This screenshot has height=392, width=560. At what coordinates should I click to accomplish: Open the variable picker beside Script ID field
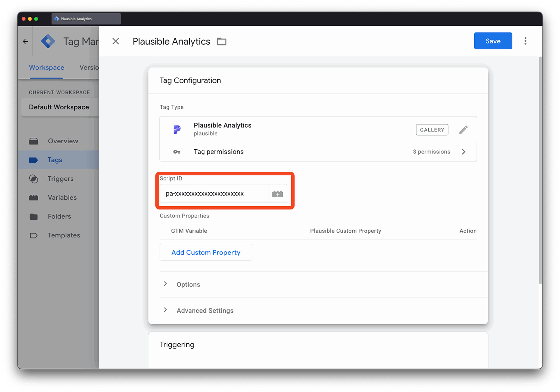pos(277,193)
